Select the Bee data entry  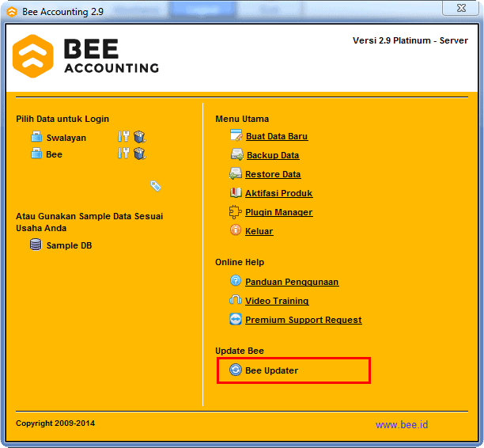click(54, 154)
